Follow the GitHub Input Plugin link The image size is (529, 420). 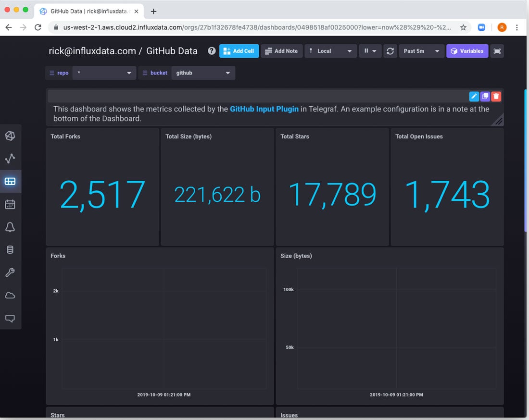pyautogui.click(x=264, y=109)
